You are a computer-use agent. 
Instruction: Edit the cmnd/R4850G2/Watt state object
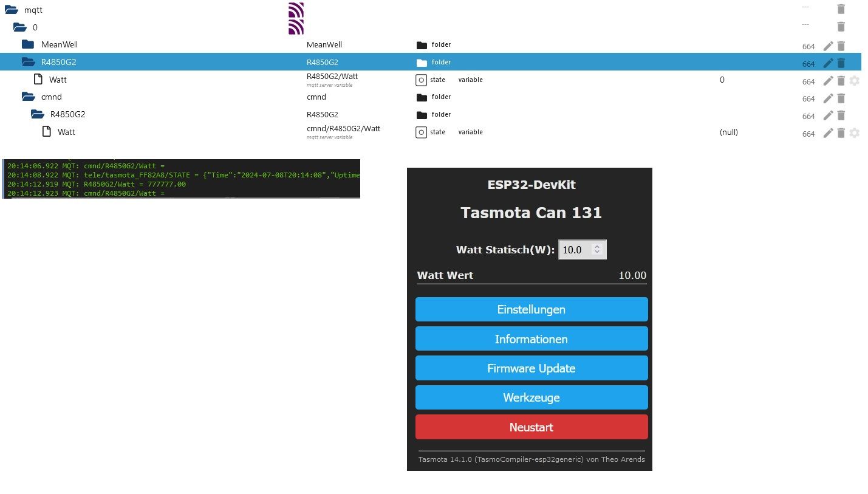(828, 133)
